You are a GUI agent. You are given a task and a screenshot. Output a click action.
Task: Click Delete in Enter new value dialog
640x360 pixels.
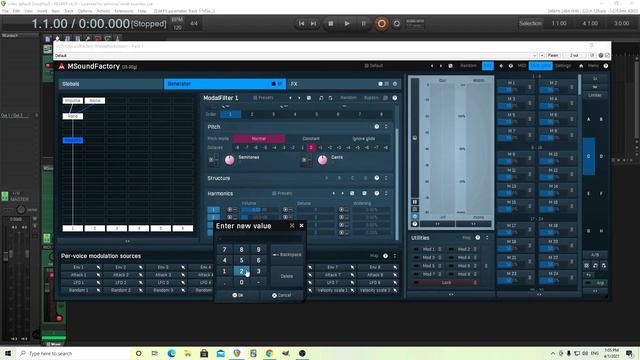coord(287,276)
